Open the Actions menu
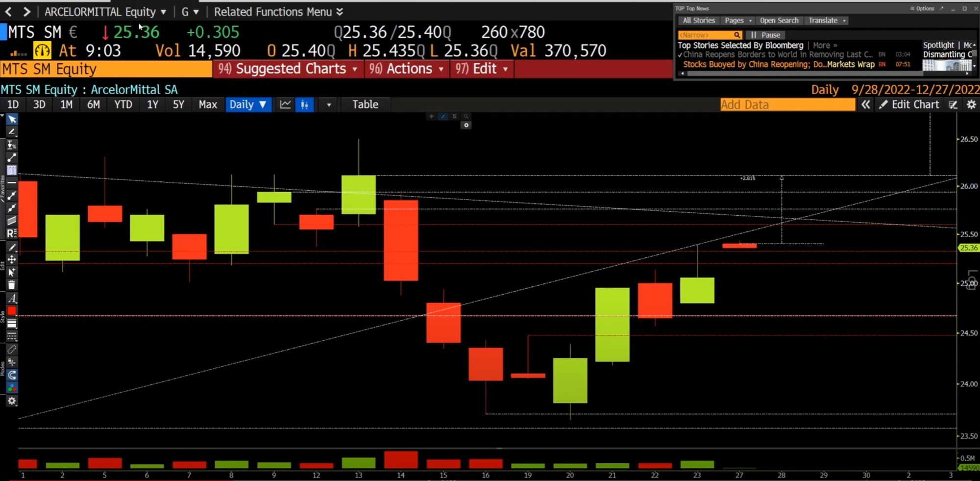The width and height of the screenshot is (980, 481). pyautogui.click(x=406, y=69)
